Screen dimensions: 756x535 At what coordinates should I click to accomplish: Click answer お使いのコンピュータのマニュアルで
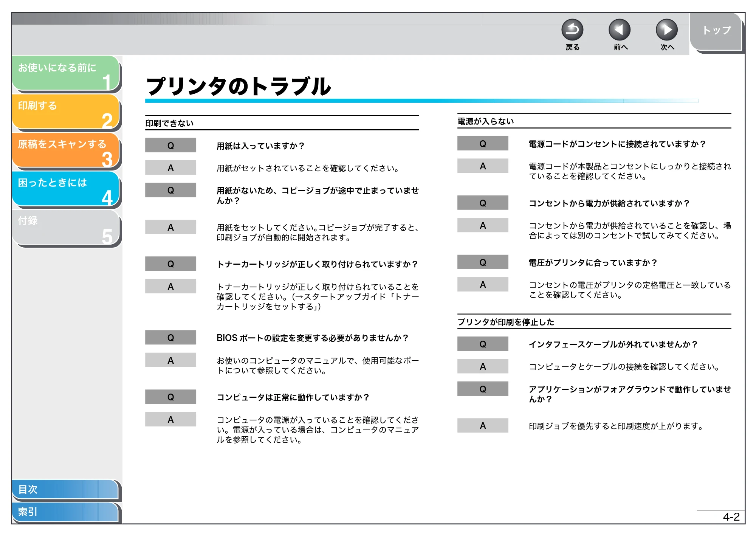pyautogui.click(x=318, y=366)
